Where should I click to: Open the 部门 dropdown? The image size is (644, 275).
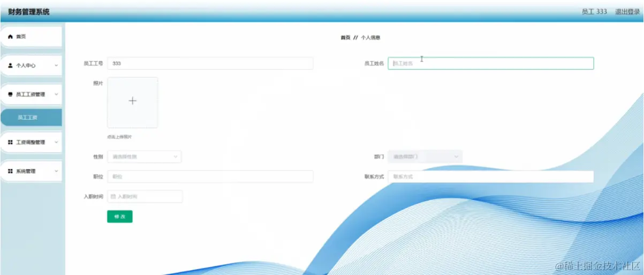[425, 157]
